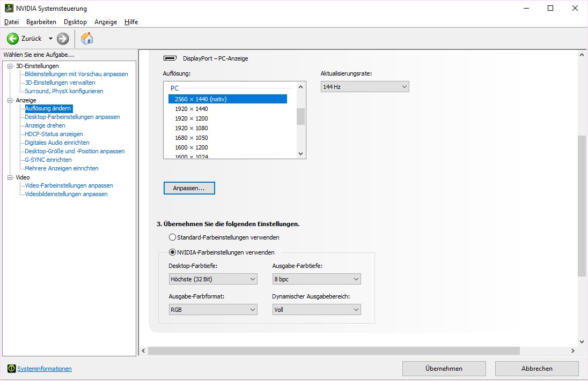
Task: Select NVIDIA-Farbeinstellungen verwenden radio button
Action: 172,252
